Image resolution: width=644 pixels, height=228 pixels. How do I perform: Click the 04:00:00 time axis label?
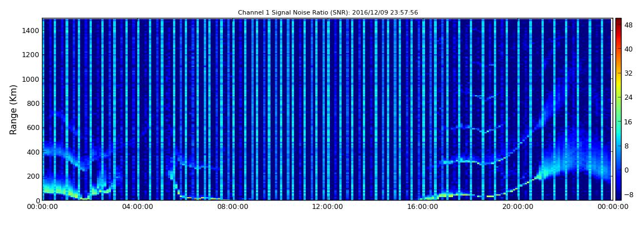click(138, 207)
